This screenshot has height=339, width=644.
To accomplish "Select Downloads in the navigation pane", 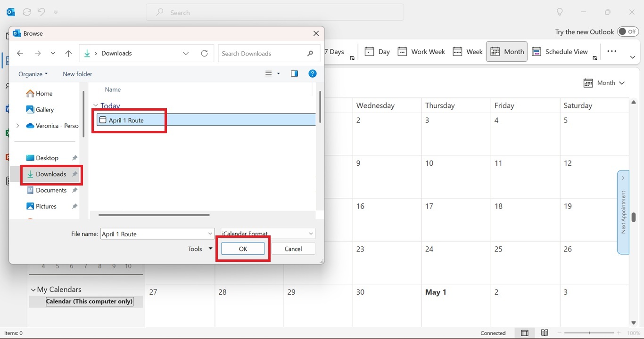I will [51, 174].
